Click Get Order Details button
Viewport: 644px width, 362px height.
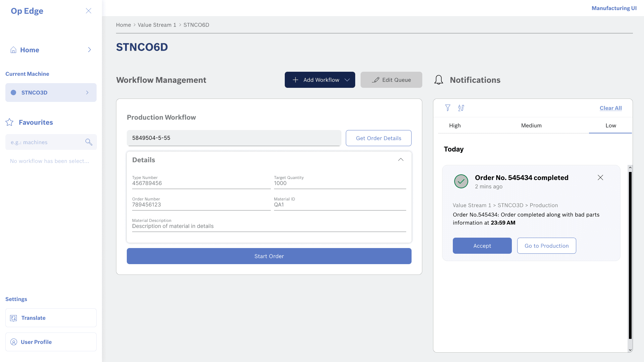[378, 138]
